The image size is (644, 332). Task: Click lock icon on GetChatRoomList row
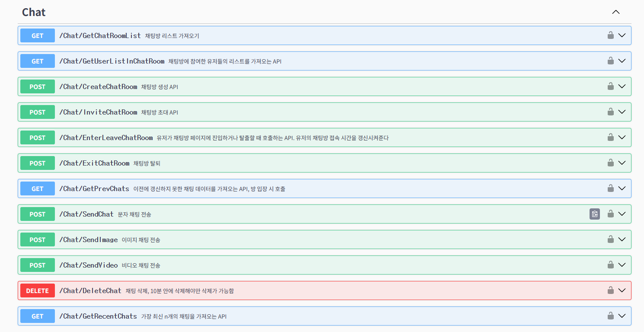click(x=611, y=35)
